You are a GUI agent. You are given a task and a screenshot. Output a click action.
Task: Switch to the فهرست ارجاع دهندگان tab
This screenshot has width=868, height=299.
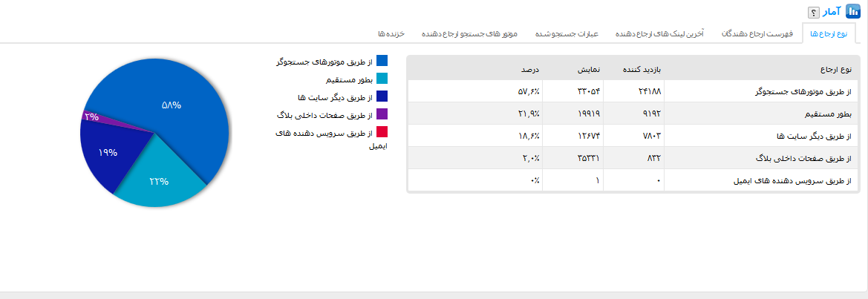pos(757,33)
